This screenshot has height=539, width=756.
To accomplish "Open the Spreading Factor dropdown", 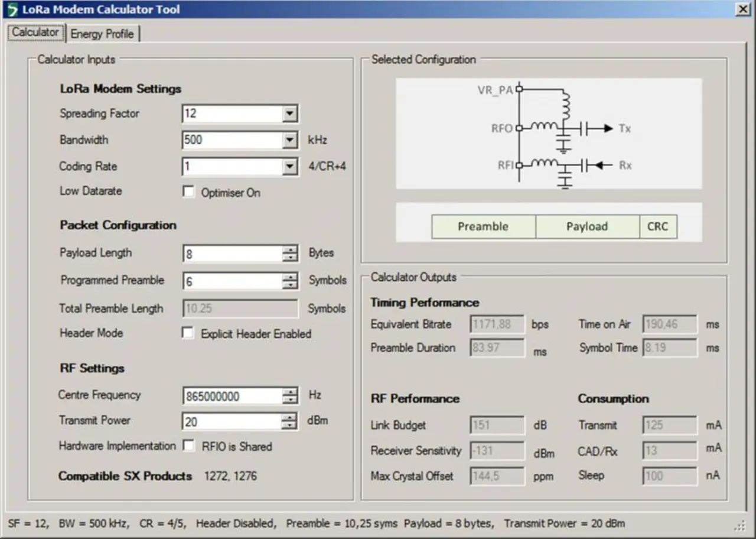I will (289, 113).
